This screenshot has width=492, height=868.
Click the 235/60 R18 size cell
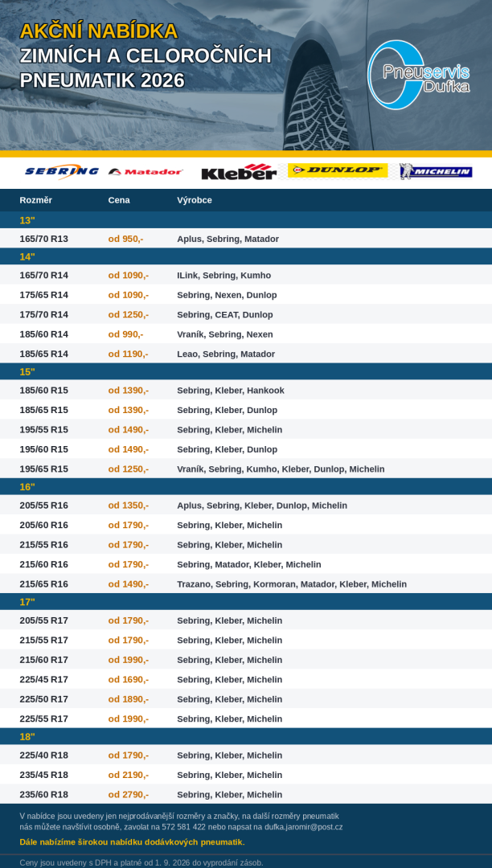(43, 795)
